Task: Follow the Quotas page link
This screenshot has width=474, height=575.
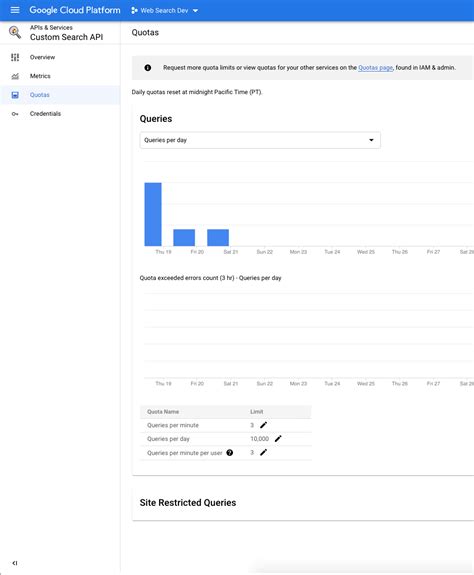Action: click(x=375, y=67)
